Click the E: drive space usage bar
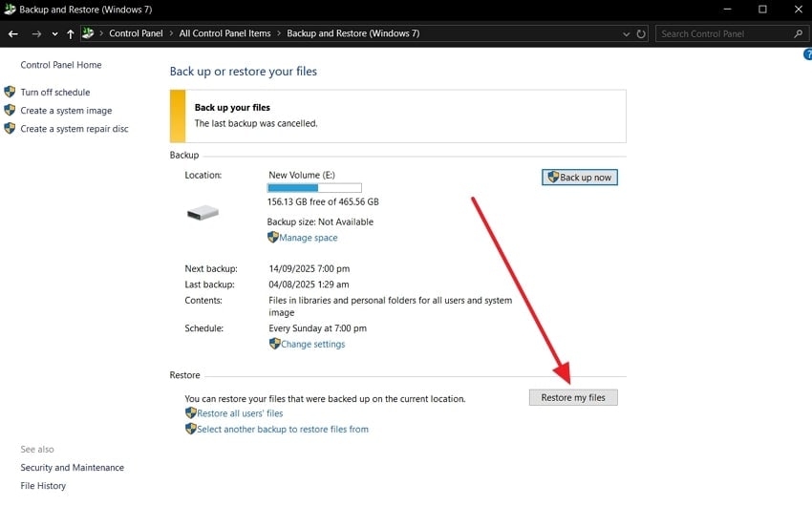The image size is (812, 506). click(x=314, y=188)
